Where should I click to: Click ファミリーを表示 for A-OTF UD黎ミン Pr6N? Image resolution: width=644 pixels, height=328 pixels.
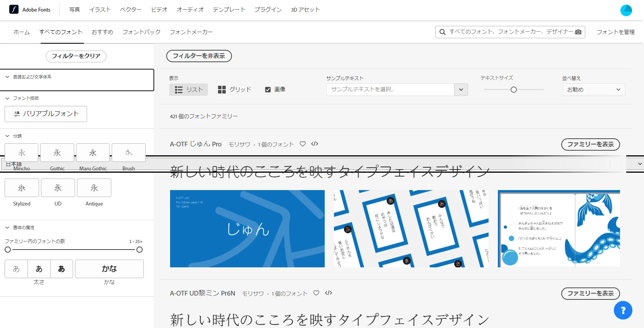click(x=590, y=293)
